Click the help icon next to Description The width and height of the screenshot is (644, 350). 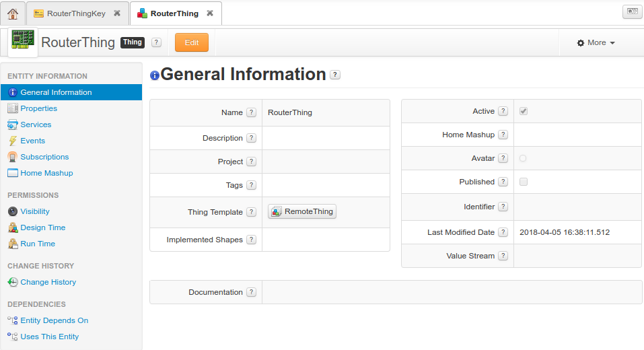[251, 138]
